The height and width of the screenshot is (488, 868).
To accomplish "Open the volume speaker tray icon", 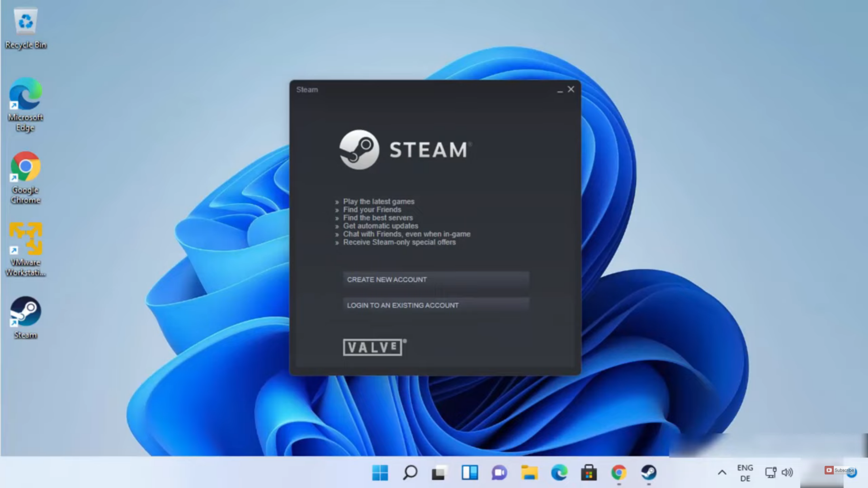I will click(787, 473).
